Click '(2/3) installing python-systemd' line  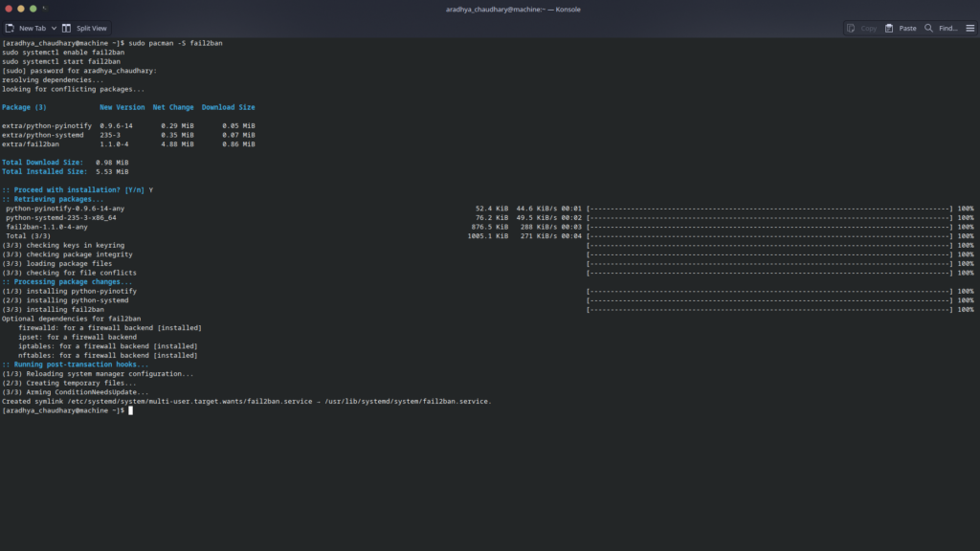pos(65,300)
